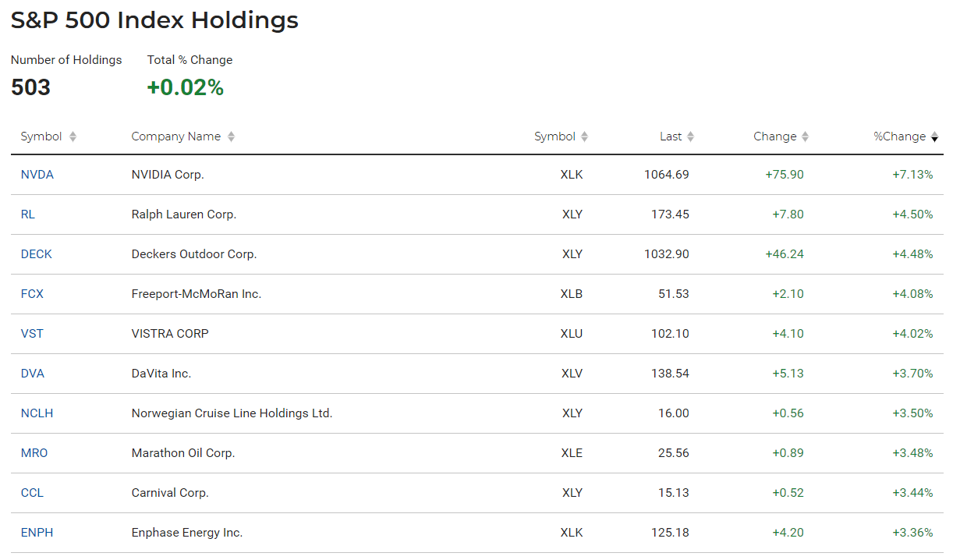960x560 pixels.
Task: Select Norwegian Cruise Line Holdings Ltd. text
Action: 232,413
